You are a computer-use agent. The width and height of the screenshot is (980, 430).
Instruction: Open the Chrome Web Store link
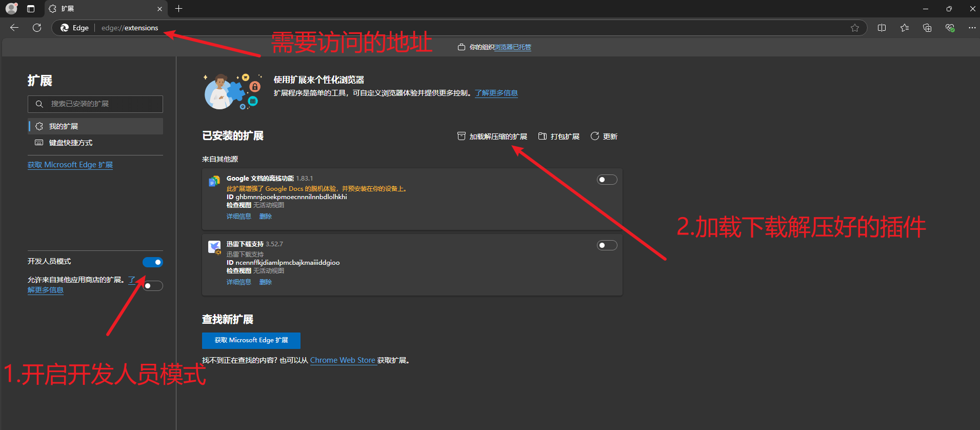(x=343, y=360)
